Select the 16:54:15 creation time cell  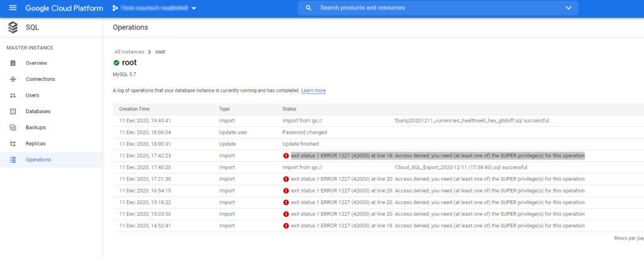145,191
